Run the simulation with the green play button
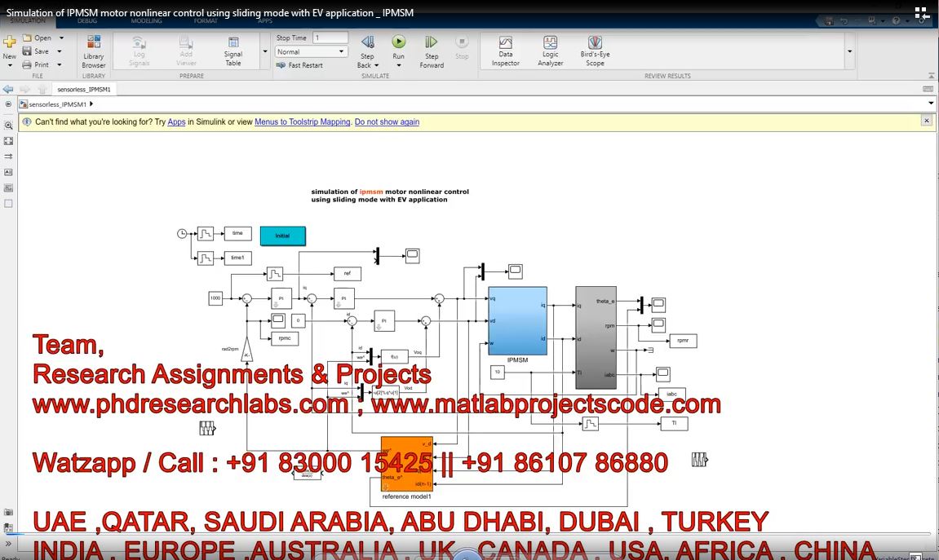The height and width of the screenshot is (560, 939). 398,42
